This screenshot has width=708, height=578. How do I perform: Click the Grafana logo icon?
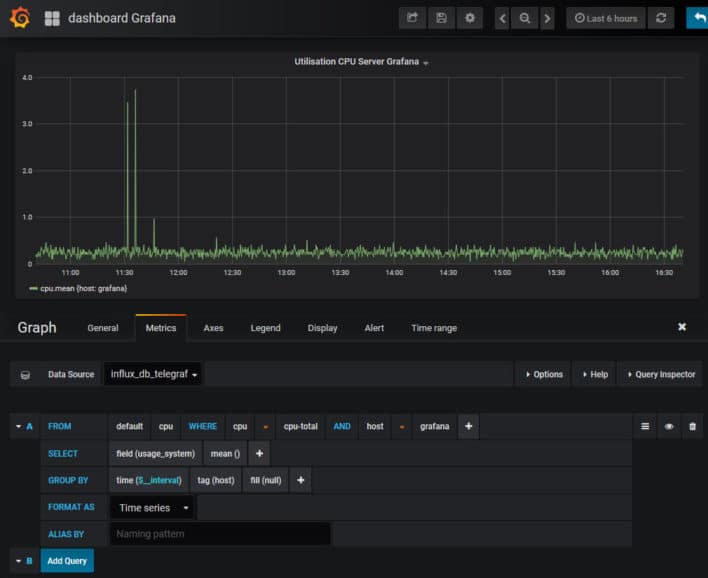click(x=20, y=18)
